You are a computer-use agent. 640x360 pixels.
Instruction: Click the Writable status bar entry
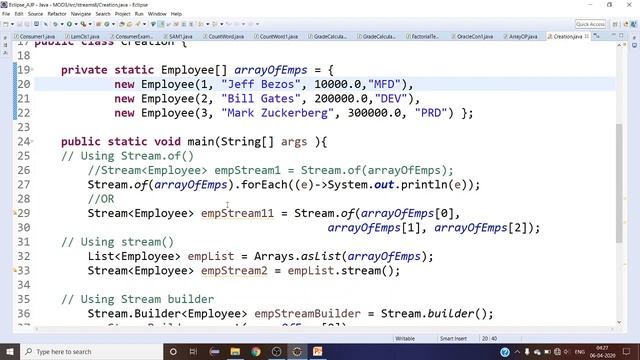405,338
